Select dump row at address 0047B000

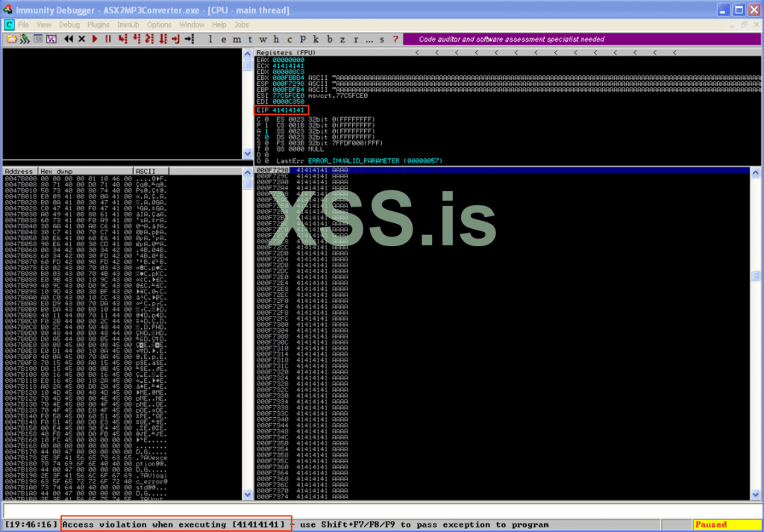(x=87, y=179)
